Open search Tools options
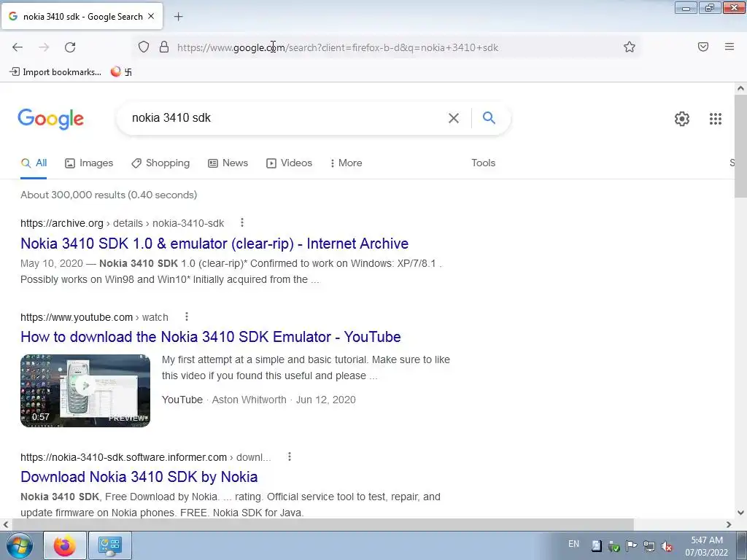The width and height of the screenshot is (747, 560). tap(483, 163)
